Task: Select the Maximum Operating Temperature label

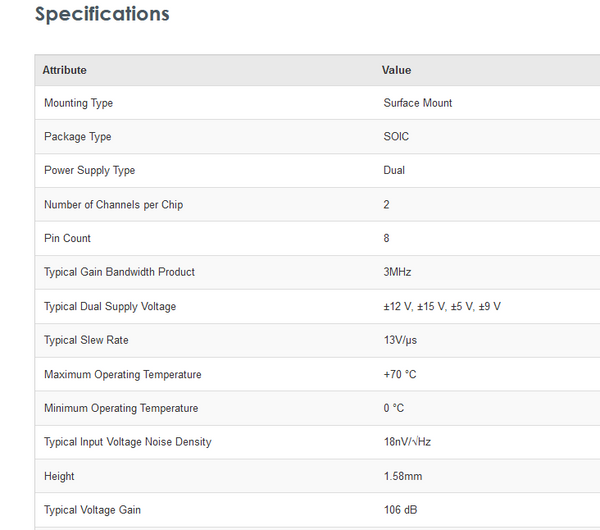Action: (123, 375)
